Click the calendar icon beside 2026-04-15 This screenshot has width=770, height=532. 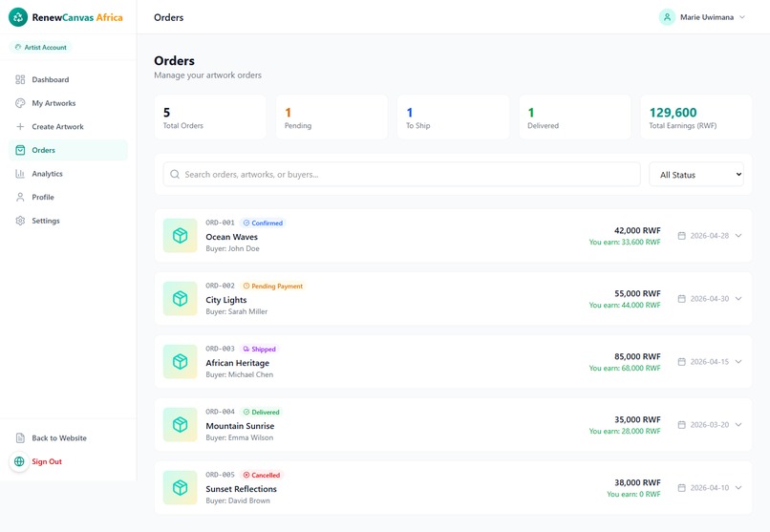pos(681,362)
